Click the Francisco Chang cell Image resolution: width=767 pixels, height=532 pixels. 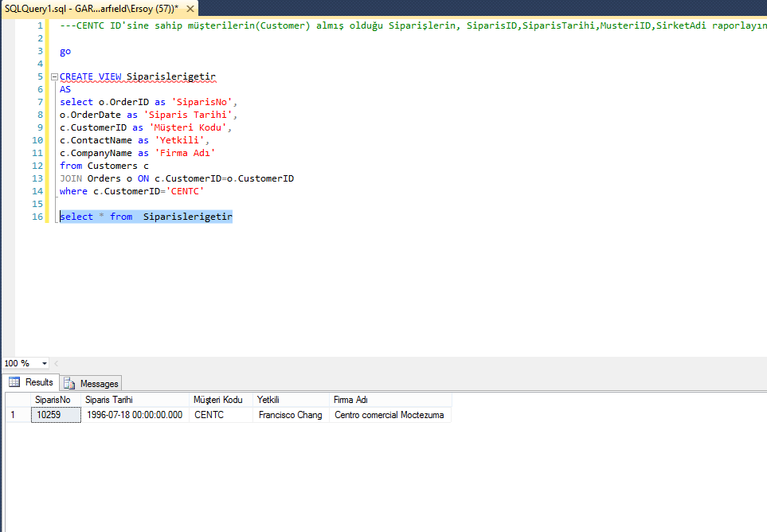click(x=291, y=415)
